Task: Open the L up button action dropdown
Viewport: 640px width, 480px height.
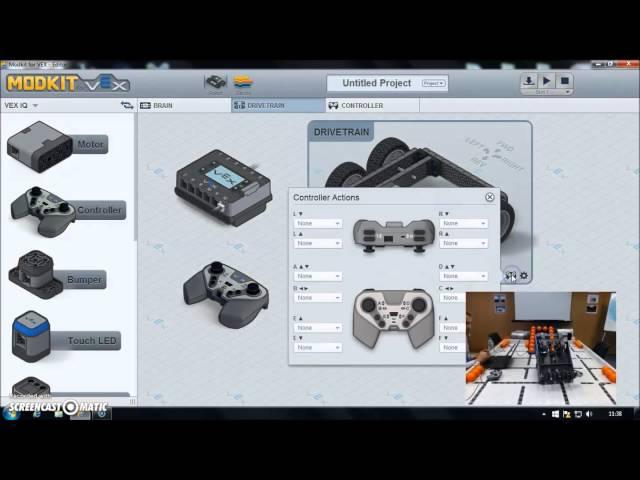Action: (318, 243)
